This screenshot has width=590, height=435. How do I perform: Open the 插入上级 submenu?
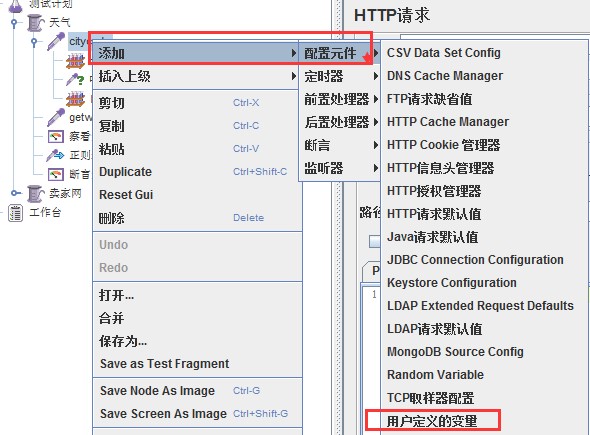[x=196, y=76]
